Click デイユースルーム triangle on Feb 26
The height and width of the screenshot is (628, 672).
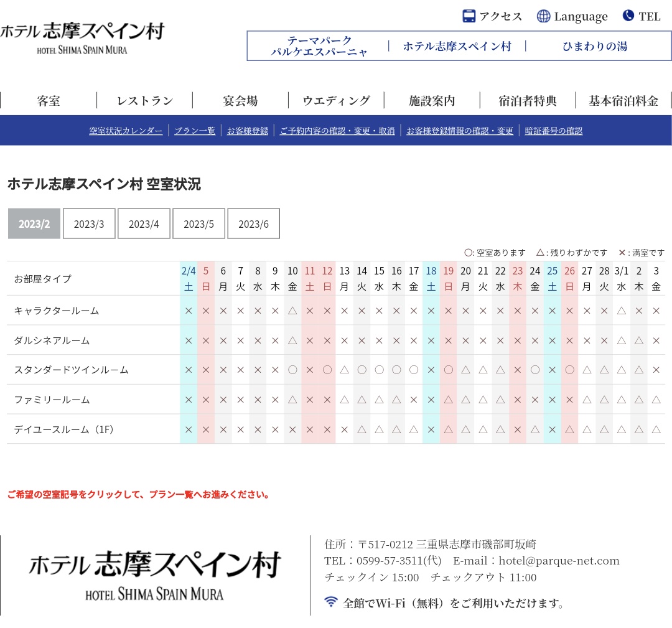tap(569, 429)
